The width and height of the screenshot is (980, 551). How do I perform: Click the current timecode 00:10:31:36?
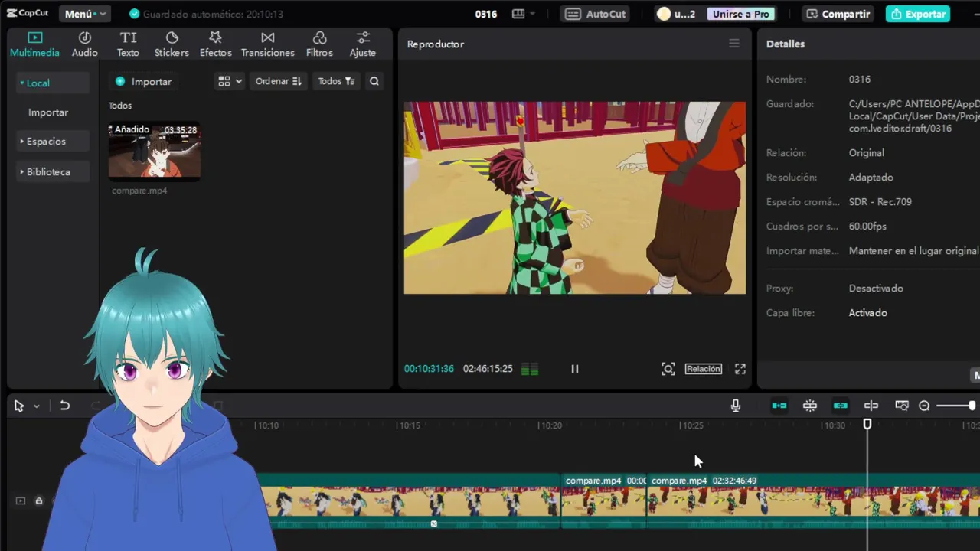429,369
